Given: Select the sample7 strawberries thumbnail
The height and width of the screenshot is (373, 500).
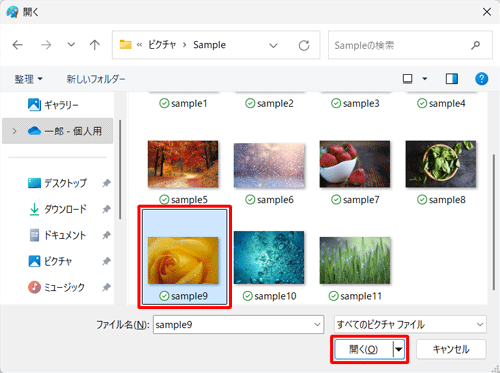Looking at the screenshot, I should tap(355, 164).
